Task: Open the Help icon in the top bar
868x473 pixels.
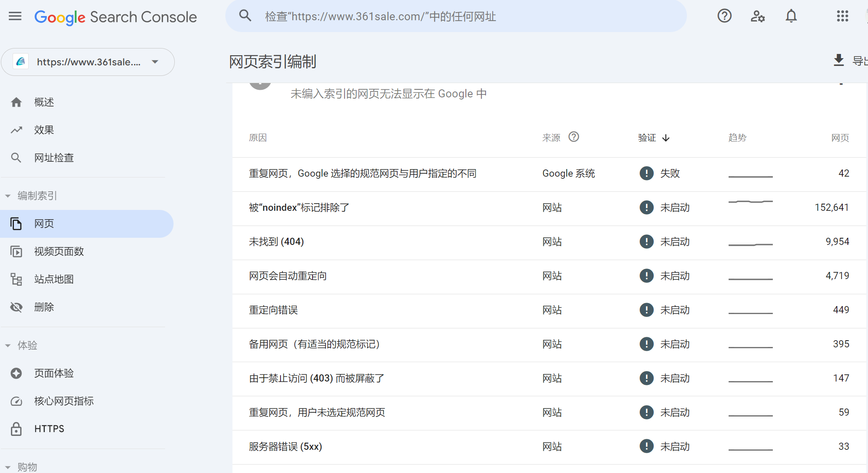Action: [x=724, y=16]
